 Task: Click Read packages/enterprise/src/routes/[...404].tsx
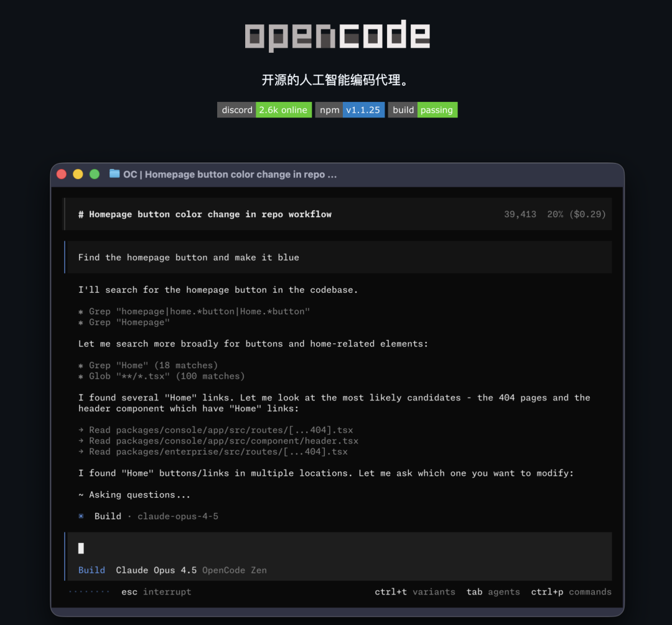pyautogui.click(x=213, y=451)
